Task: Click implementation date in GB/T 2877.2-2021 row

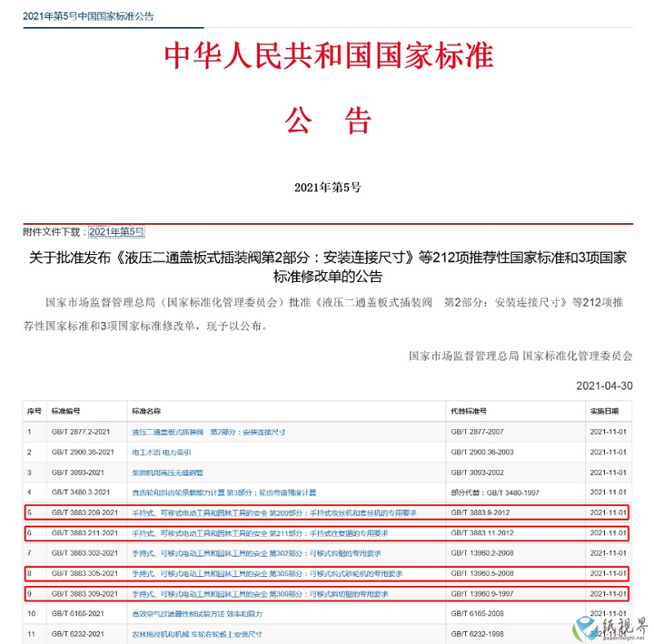Action: point(608,432)
